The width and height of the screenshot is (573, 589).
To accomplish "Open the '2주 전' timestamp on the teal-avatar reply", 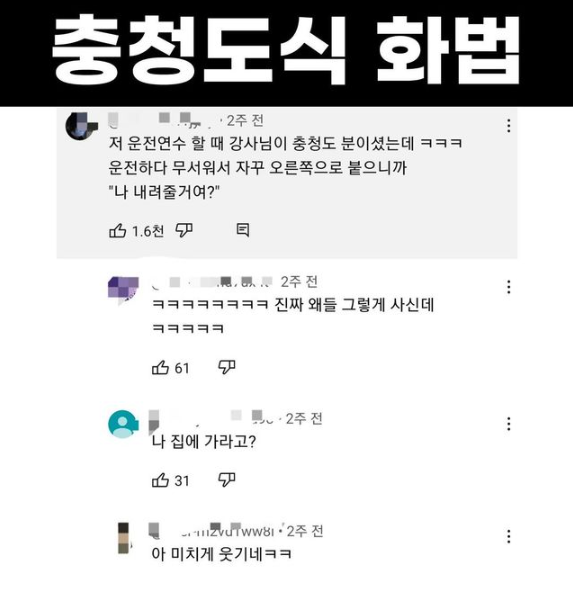I will 304,418.
